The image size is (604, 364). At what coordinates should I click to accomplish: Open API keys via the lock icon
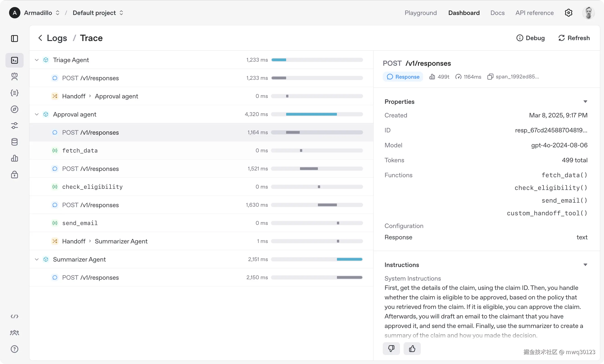pos(15,175)
